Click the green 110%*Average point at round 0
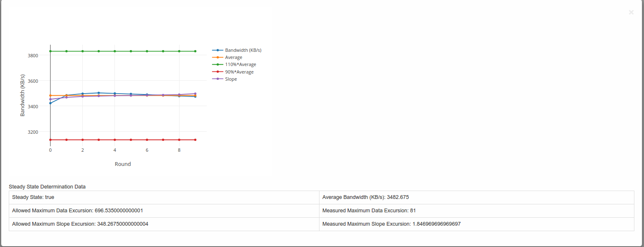The width and height of the screenshot is (644, 247). (50, 51)
